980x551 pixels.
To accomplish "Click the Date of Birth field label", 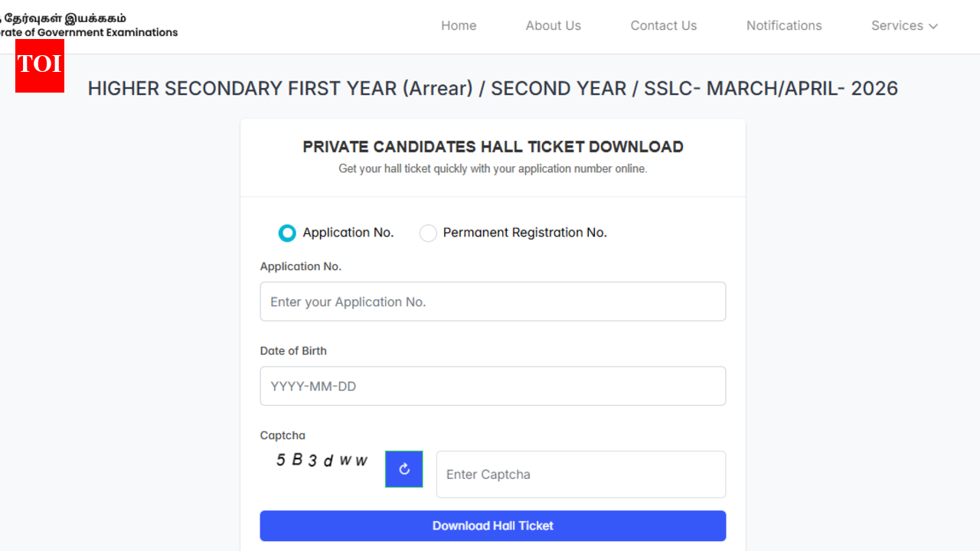I will pyautogui.click(x=293, y=350).
